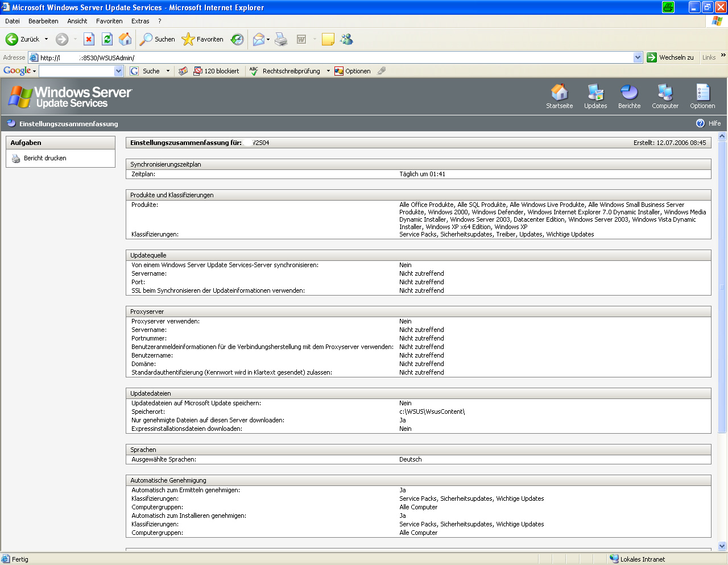Click the 'Deutsch' language value

click(x=410, y=459)
